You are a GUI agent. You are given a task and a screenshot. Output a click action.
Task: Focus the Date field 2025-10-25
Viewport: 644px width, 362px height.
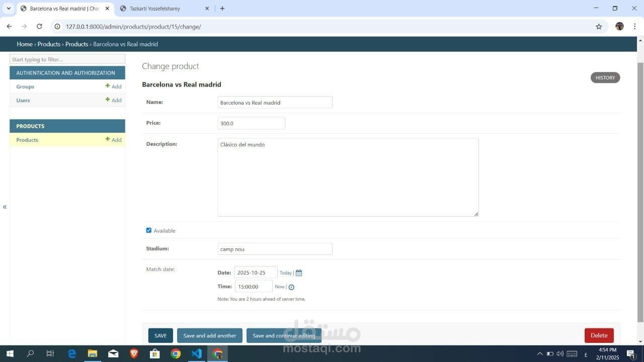click(x=256, y=273)
